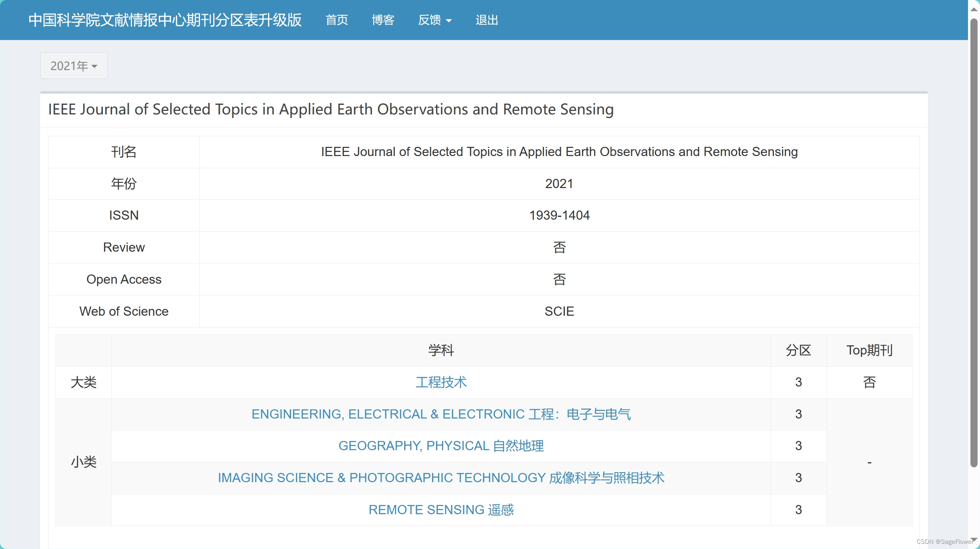
Task: Go to 首页 in the navbar
Action: [337, 20]
